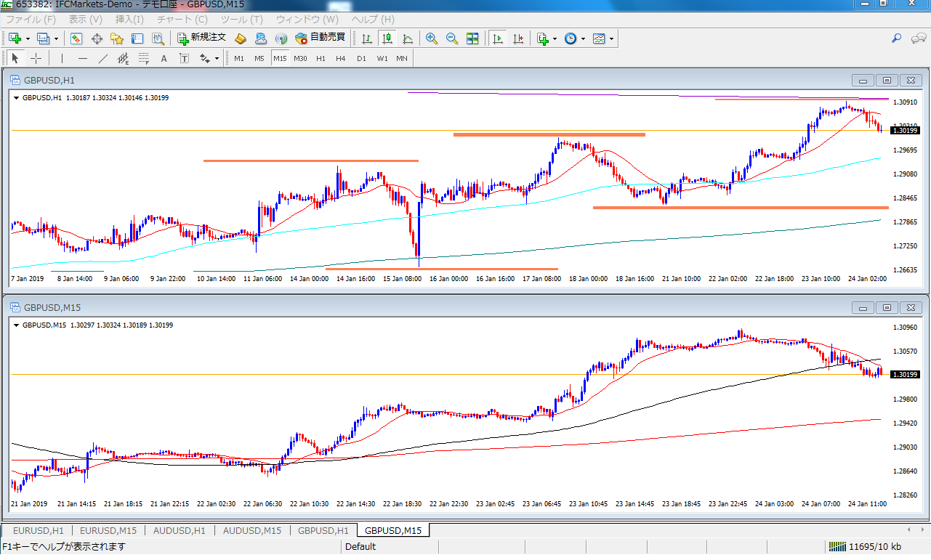Toggle bar chart display mode
Viewport: 931px width, 560px height.
coord(367,38)
